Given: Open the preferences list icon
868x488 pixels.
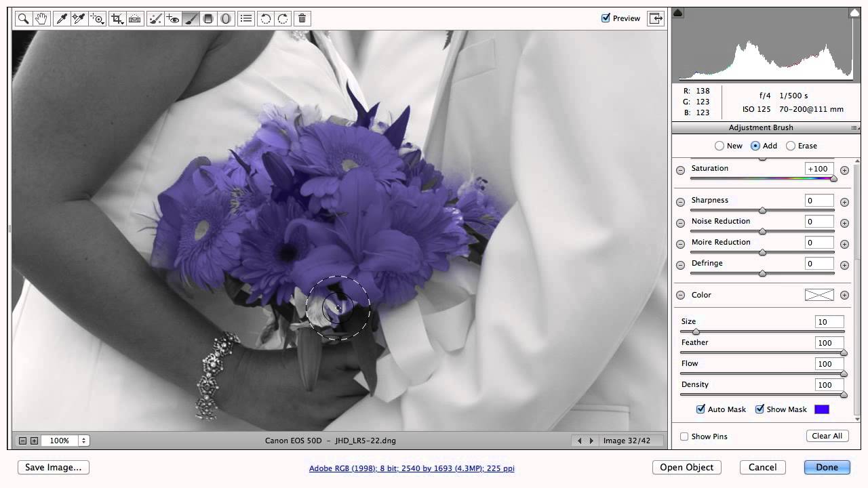Looking at the screenshot, I should coord(246,19).
